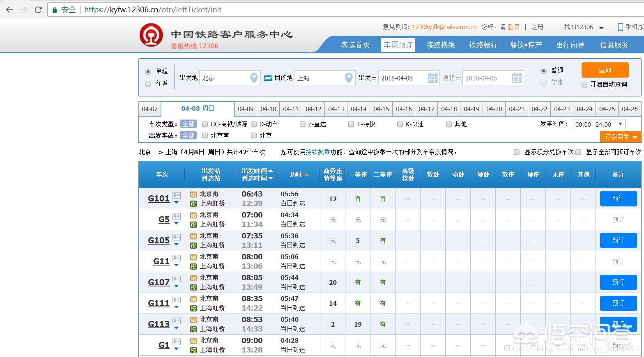644x357 pixels.
Task: Click the browser address bar URL
Action: [153, 9]
